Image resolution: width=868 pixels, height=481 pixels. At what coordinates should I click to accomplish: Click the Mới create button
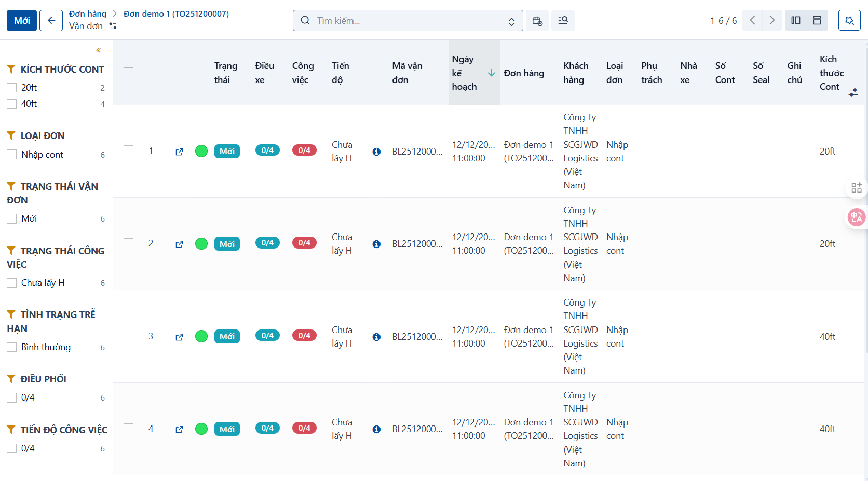22,21
